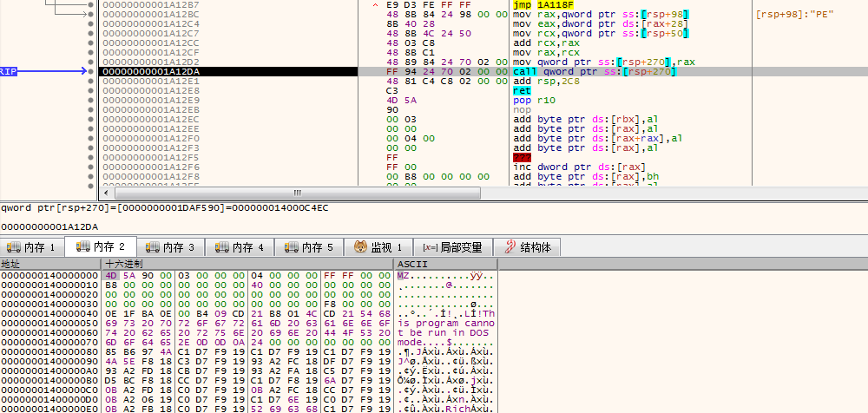Toggle breakpoint dot at address 00000000001A12CC
868x413 pixels.
point(90,43)
